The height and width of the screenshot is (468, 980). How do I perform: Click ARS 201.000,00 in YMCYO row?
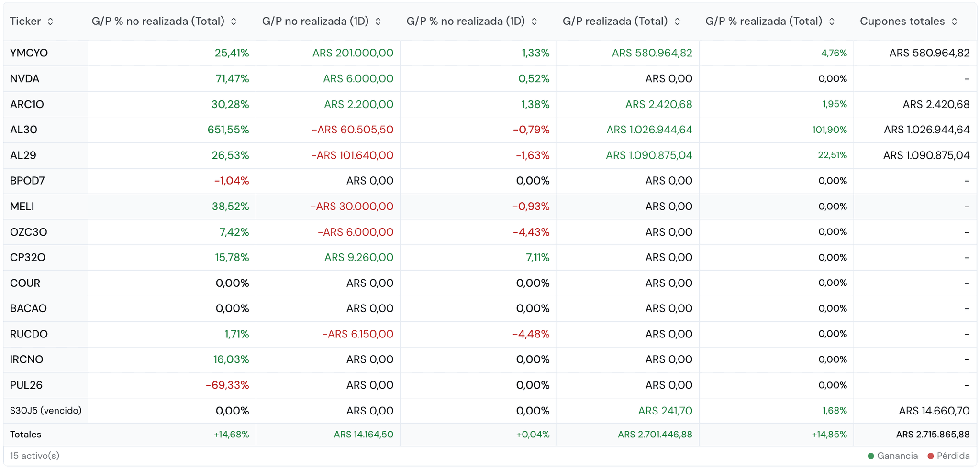353,53
